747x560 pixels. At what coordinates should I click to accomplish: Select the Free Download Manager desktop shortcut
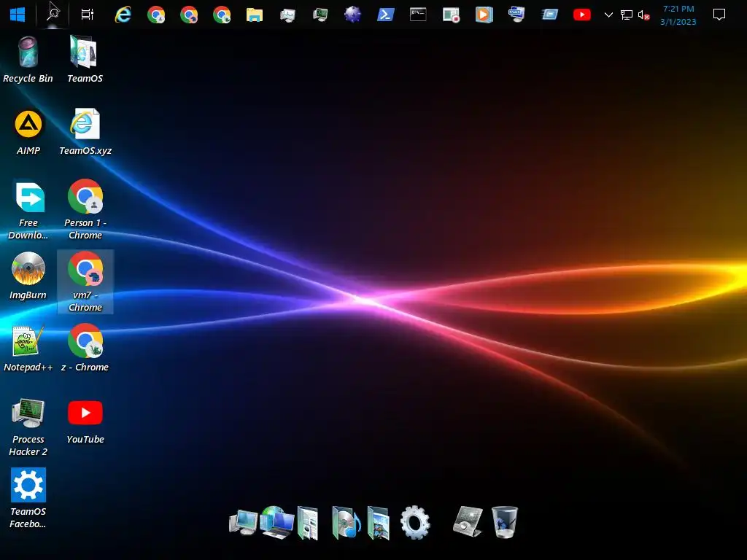point(28,210)
